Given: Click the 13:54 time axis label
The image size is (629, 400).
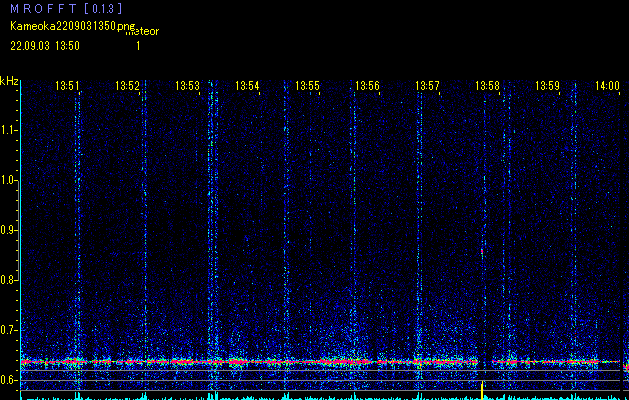Looking at the screenshot, I should (x=247, y=86).
